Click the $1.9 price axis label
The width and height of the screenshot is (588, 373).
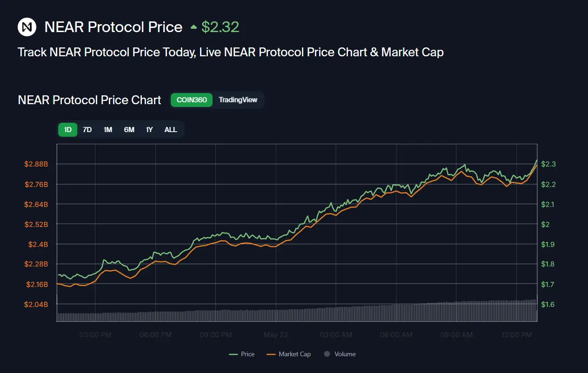(548, 244)
